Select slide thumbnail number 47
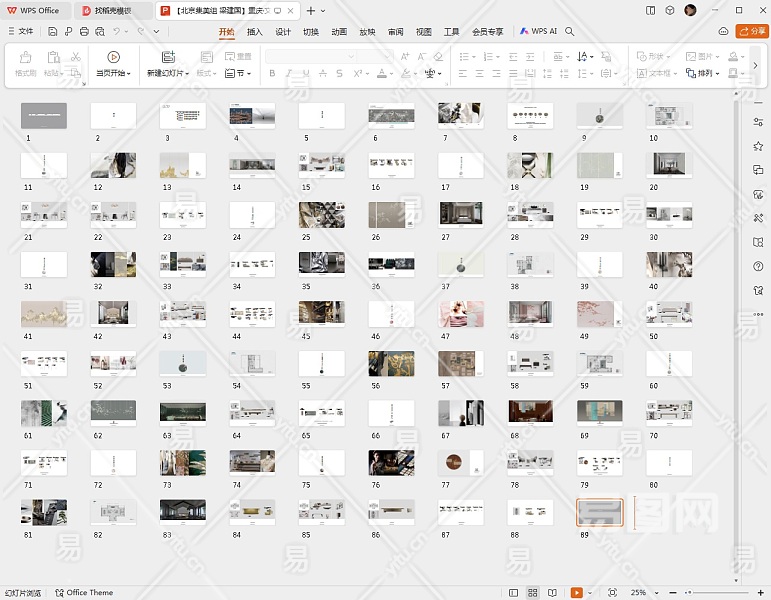Viewport: 771px width, 600px height. tap(461, 314)
